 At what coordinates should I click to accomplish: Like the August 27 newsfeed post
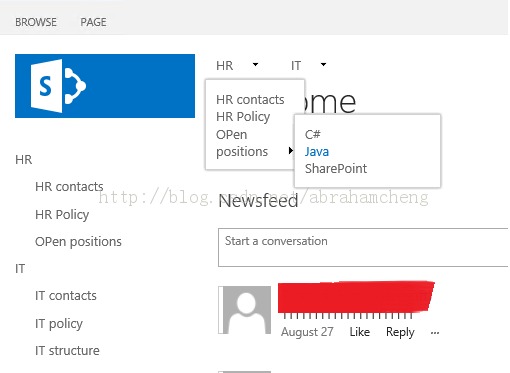tap(360, 332)
